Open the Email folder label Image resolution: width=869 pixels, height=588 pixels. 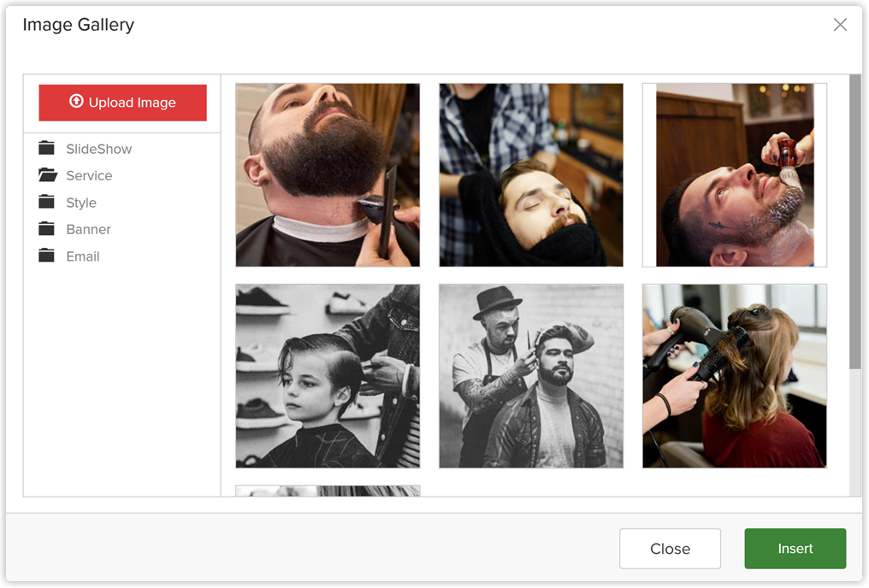pyautogui.click(x=83, y=256)
